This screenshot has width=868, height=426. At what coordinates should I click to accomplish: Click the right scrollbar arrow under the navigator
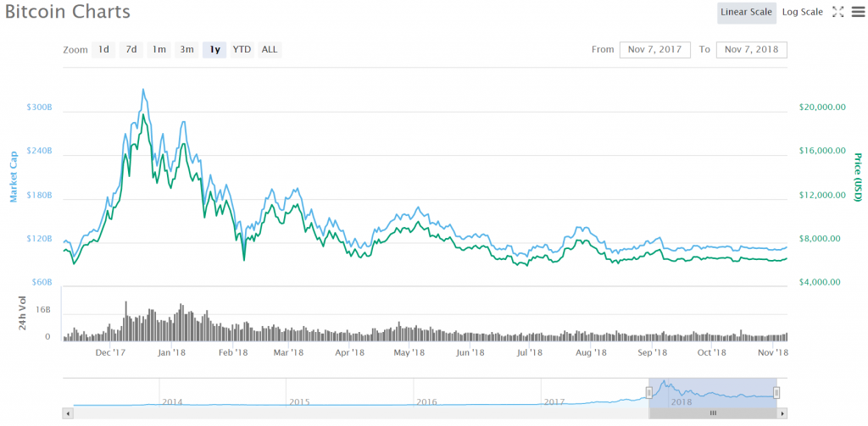click(x=783, y=413)
